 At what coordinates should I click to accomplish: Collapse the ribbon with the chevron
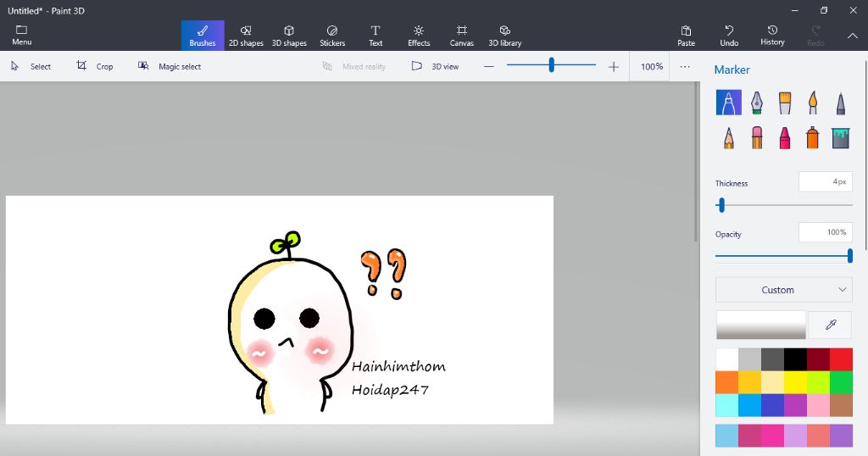click(852, 36)
